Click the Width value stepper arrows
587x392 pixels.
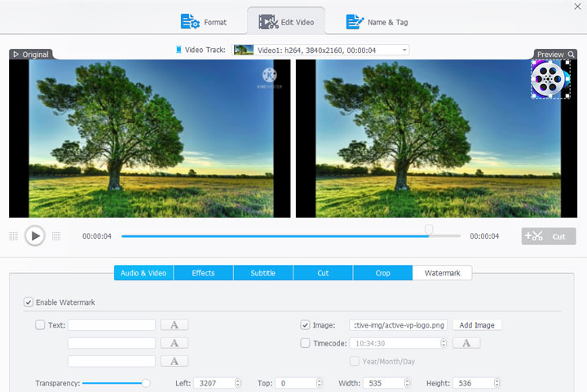pos(405,383)
